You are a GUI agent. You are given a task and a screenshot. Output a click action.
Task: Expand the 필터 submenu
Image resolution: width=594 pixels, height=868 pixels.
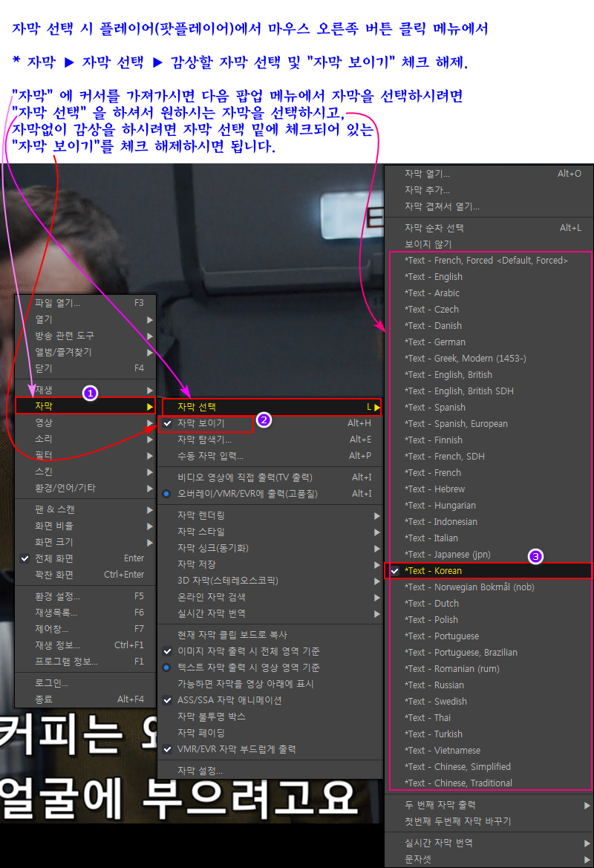point(85,455)
